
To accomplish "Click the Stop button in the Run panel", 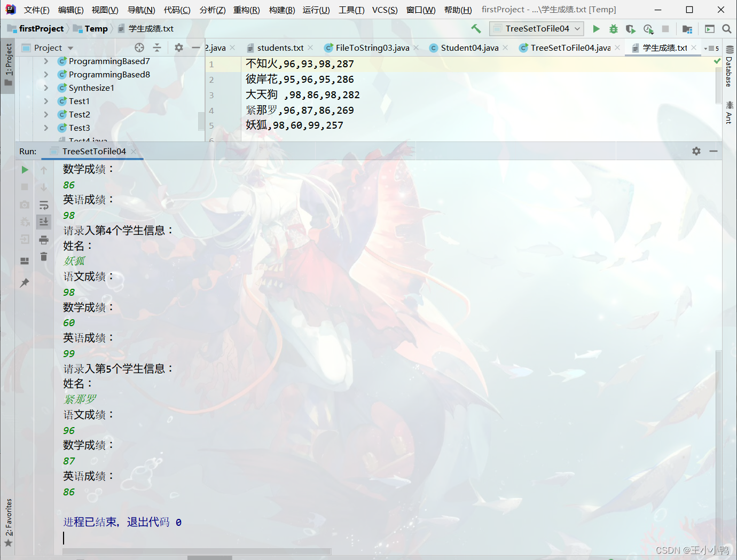I will point(25,187).
